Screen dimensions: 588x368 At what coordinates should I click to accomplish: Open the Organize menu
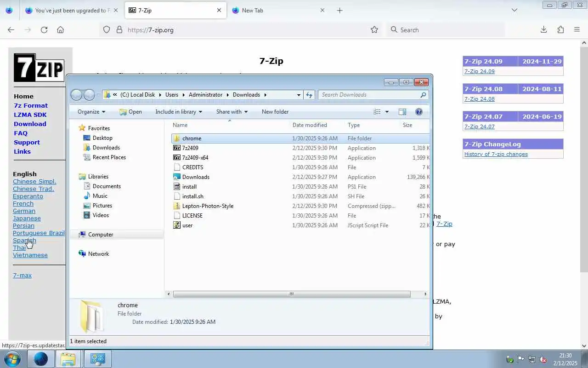pyautogui.click(x=91, y=112)
